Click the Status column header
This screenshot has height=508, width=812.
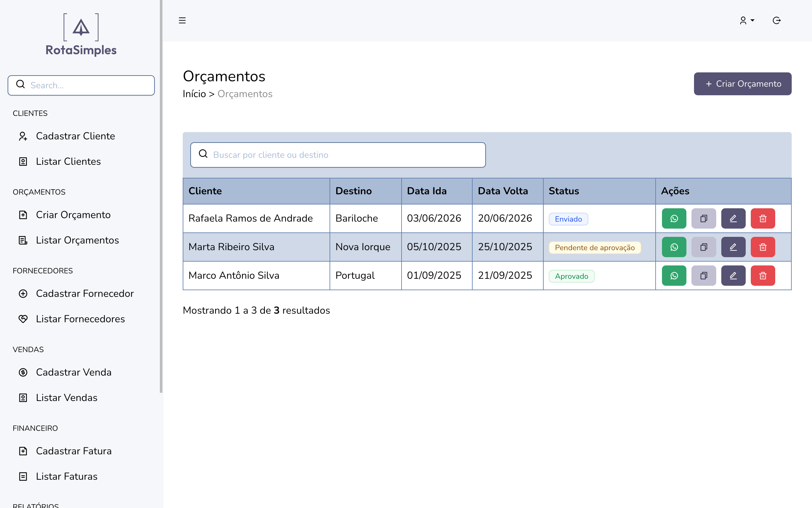pyautogui.click(x=599, y=191)
